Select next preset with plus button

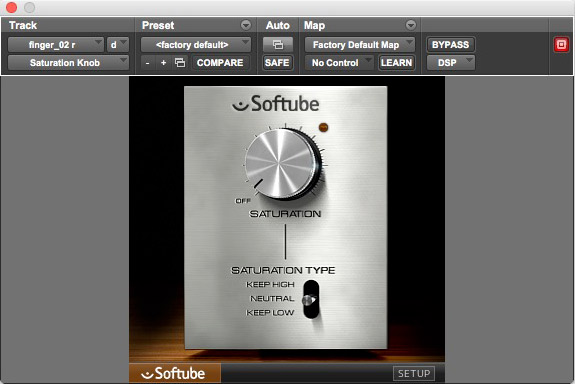pos(164,63)
